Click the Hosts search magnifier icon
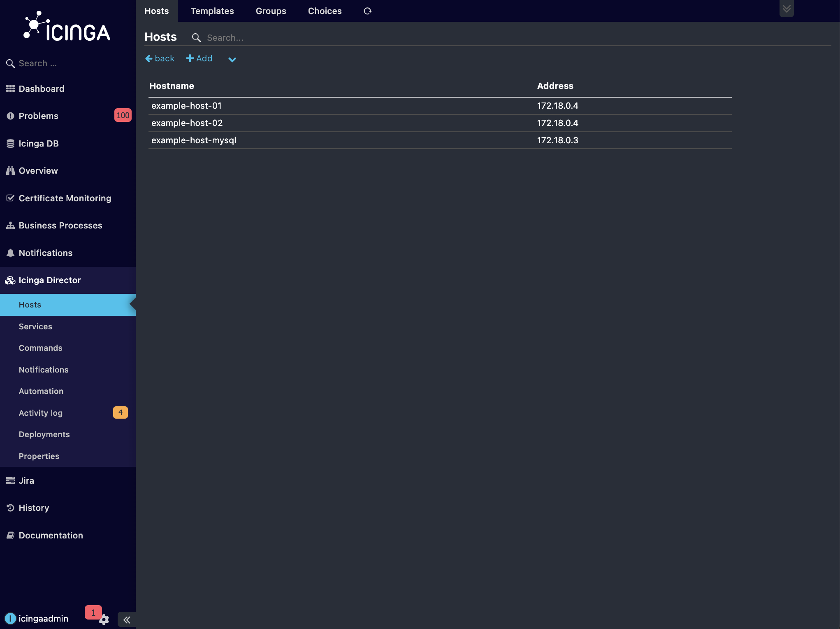 click(x=196, y=38)
